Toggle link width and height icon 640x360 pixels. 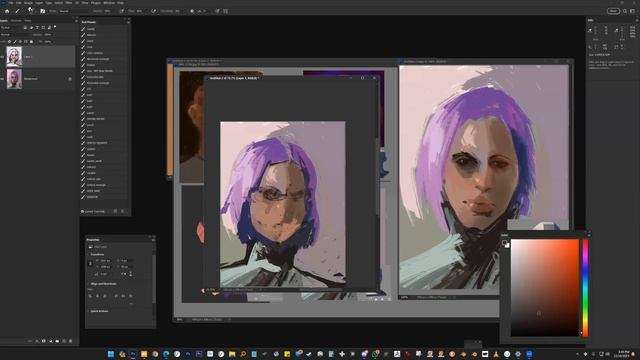pyautogui.click(x=91, y=264)
